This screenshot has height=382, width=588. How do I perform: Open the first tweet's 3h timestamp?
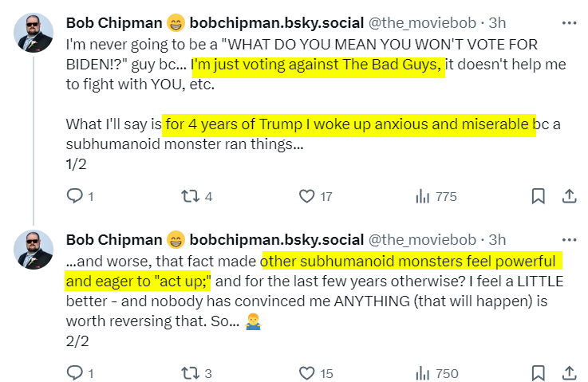(497, 22)
